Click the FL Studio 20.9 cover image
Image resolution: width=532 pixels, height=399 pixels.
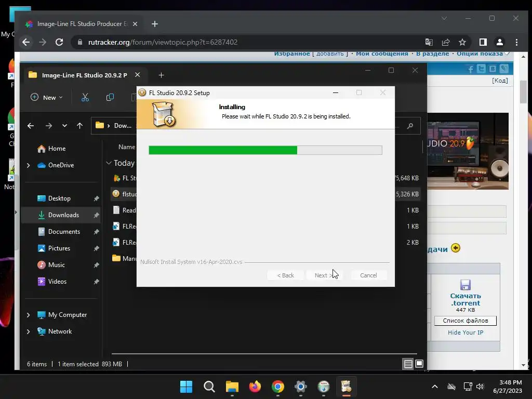(x=468, y=151)
